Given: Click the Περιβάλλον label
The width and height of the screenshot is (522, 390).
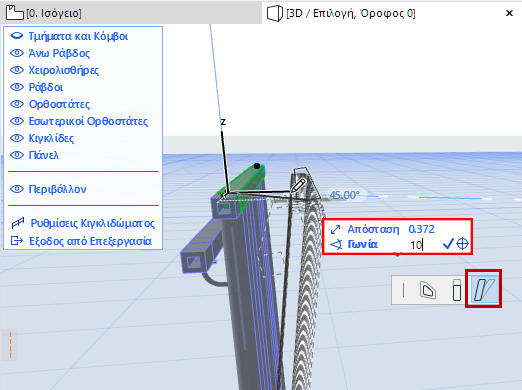Looking at the screenshot, I should (57, 189).
